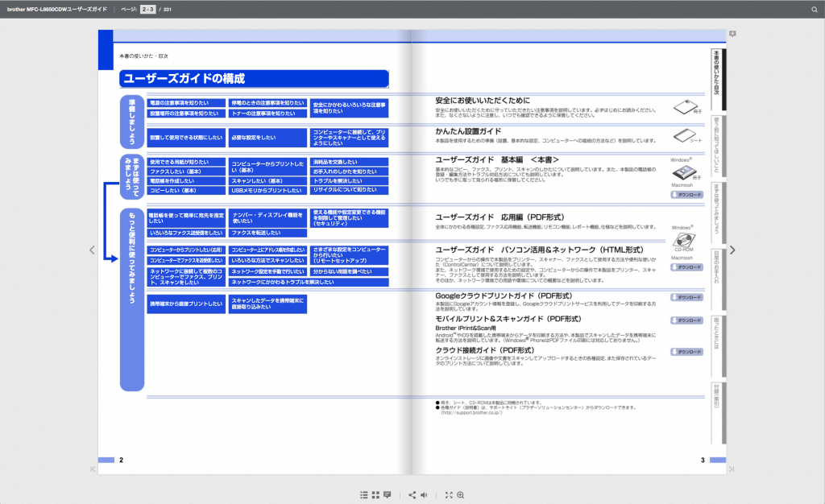Click the リサイクルについて知りたい box
The width and height of the screenshot is (825, 504).
pos(350,190)
